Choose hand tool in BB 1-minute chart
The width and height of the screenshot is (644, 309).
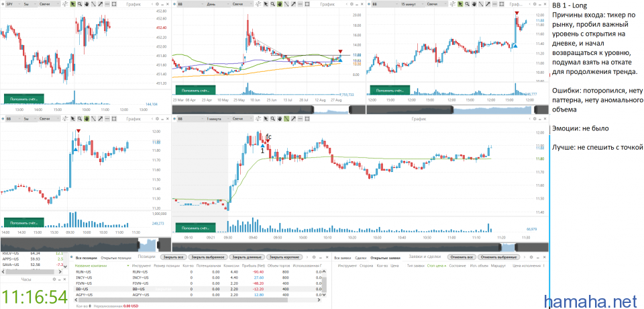(x=279, y=119)
